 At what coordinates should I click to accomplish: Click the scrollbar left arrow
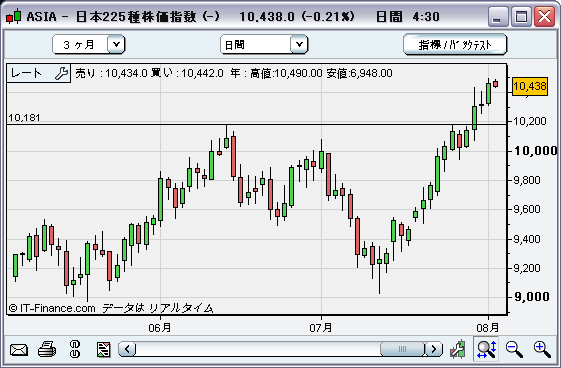coord(127,349)
